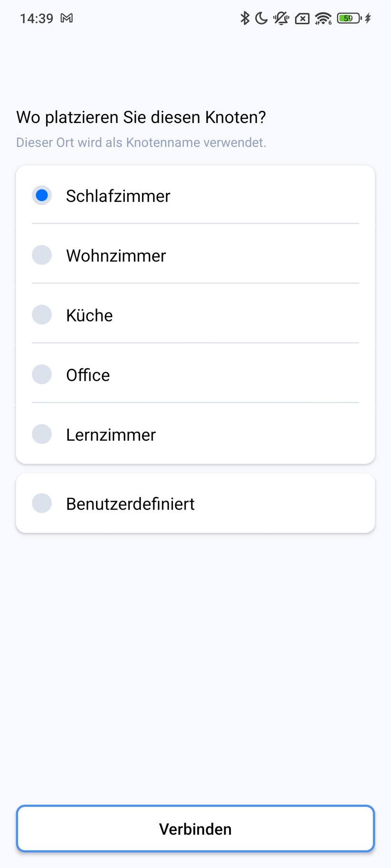
Task: Tap the charging bolt icon
Action: [368, 19]
